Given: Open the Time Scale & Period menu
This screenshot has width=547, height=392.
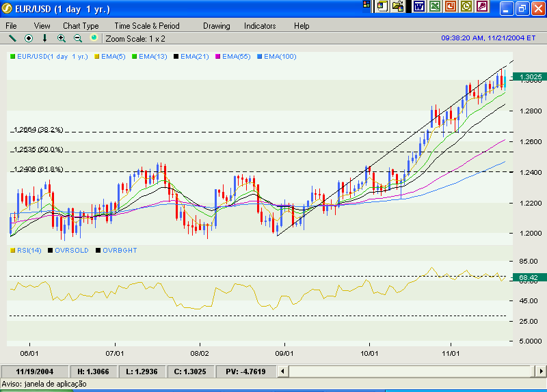Looking at the screenshot, I should click(147, 25).
